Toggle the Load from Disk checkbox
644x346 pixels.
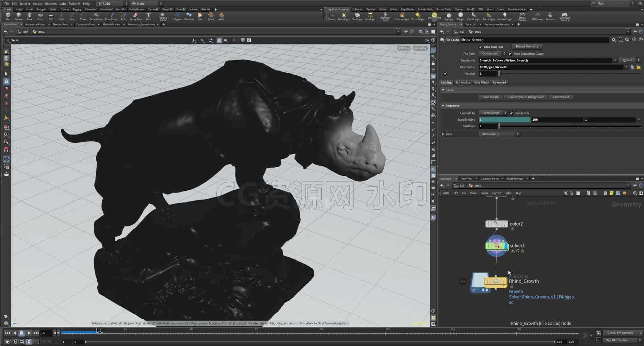coord(481,47)
